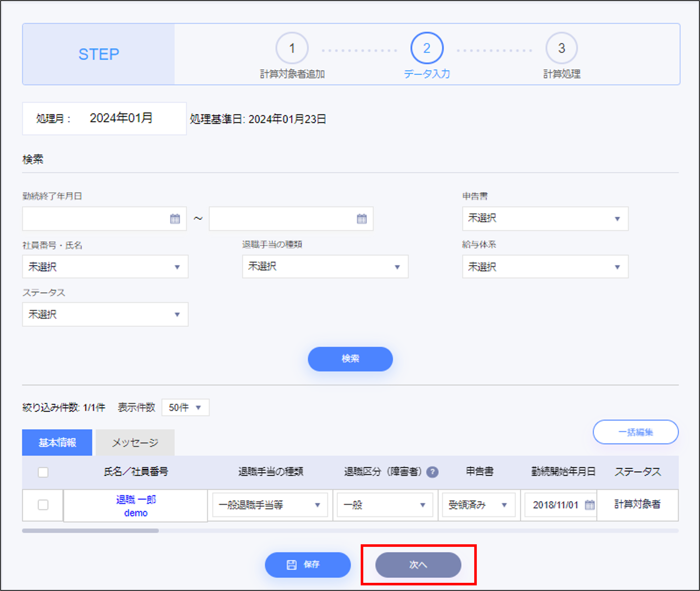Screen dimensions: 700x591
Task: Expand 一般退職手当等 dropdown in the row
Action: [x=270, y=504]
